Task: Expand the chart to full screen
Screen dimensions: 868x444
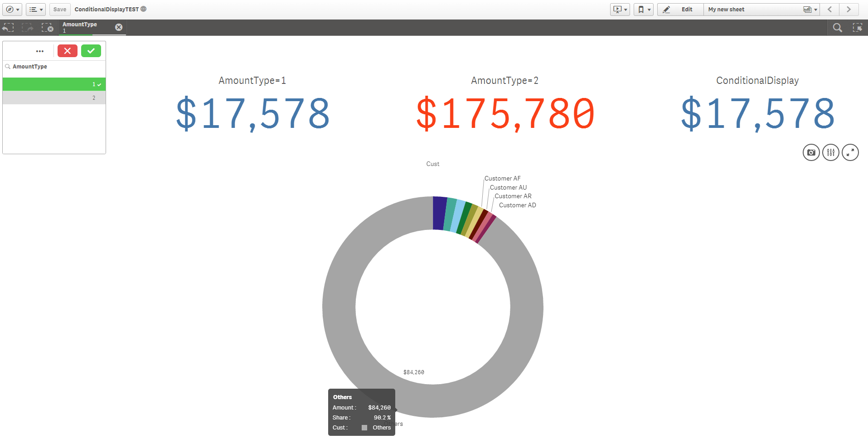Action: (850, 152)
